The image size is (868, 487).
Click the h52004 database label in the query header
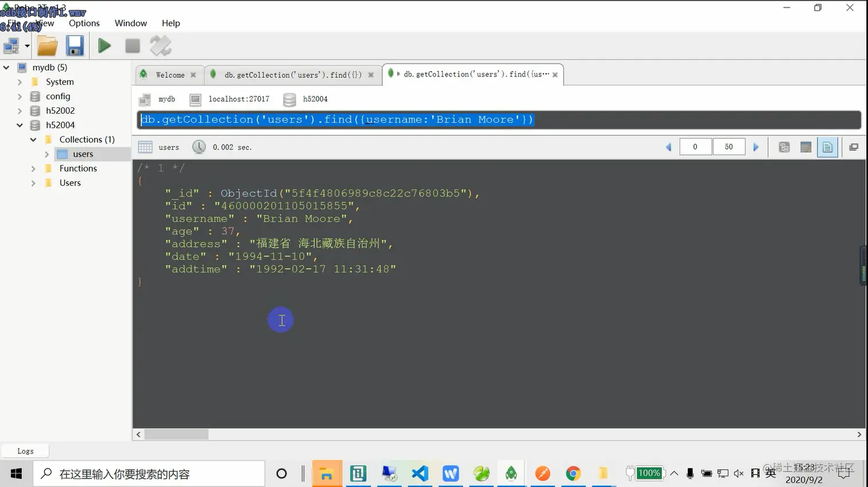[315, 99]
